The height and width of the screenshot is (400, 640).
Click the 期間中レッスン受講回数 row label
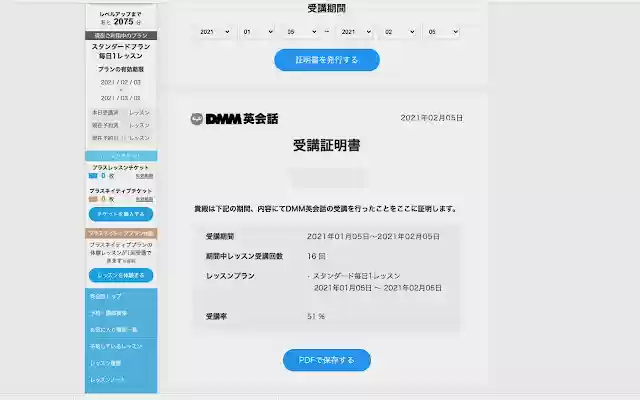[x=244, y=256]
